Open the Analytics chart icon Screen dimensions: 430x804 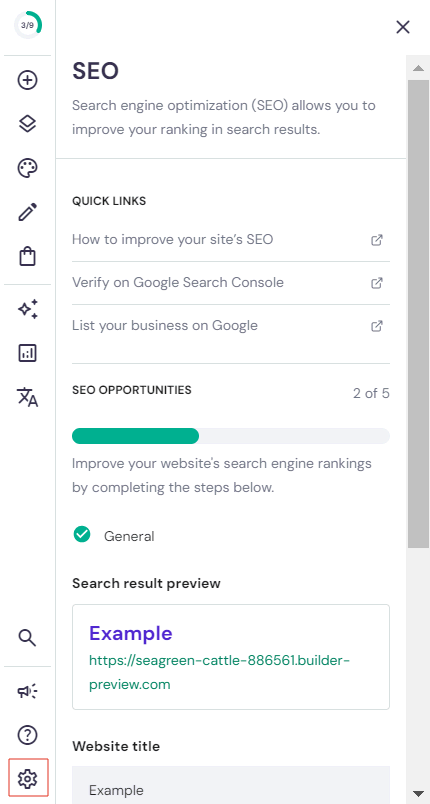click(28, 353)
